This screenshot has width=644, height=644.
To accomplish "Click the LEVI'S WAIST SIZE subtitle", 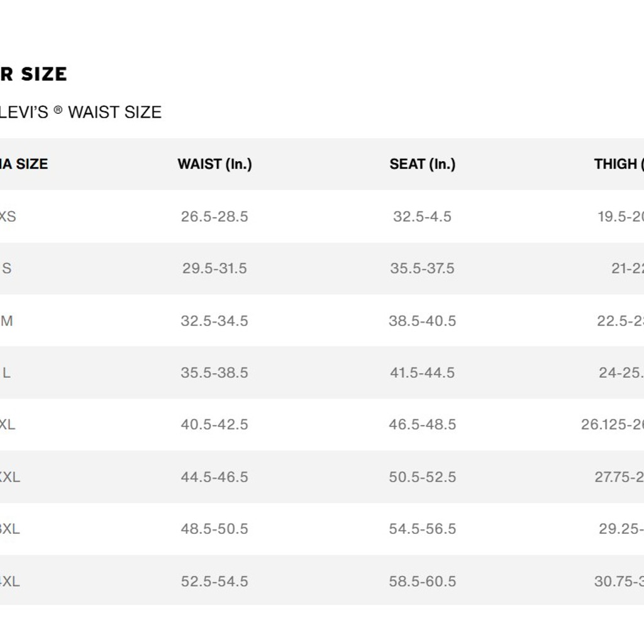I will point(80,112).
